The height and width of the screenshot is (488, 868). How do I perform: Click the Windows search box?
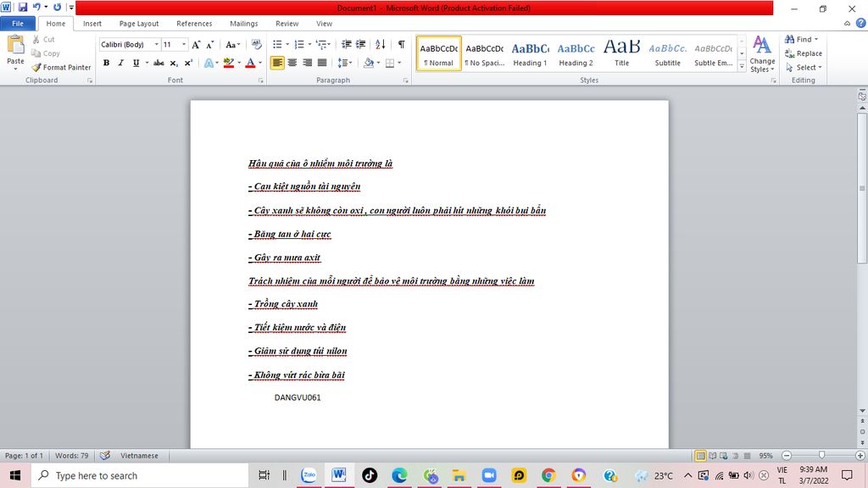(x=138, y=475)
